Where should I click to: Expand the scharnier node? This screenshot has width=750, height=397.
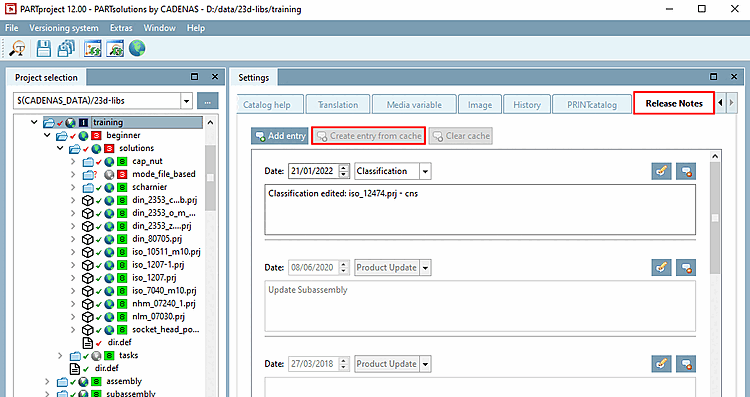pyautogui.click(x=73, y=187)
